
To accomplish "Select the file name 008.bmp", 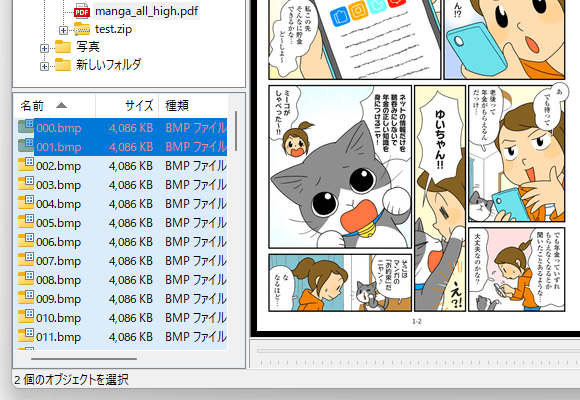I will tap(58, 280).
